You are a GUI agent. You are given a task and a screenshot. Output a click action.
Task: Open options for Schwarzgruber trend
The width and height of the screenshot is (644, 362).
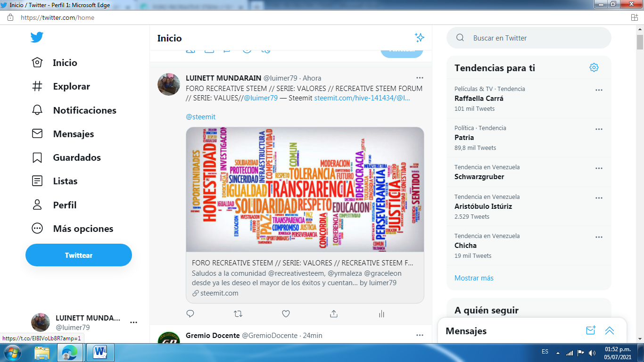click(x=599, y=168)
